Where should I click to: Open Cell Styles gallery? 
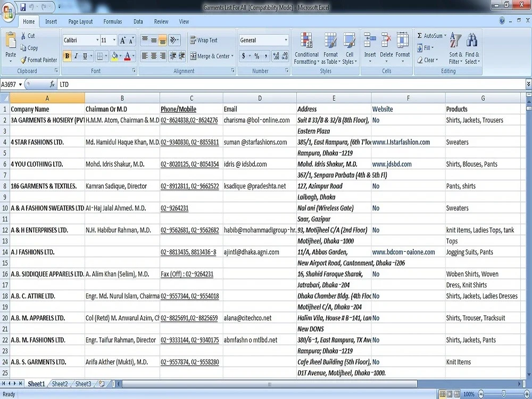[x=350, y=48]
